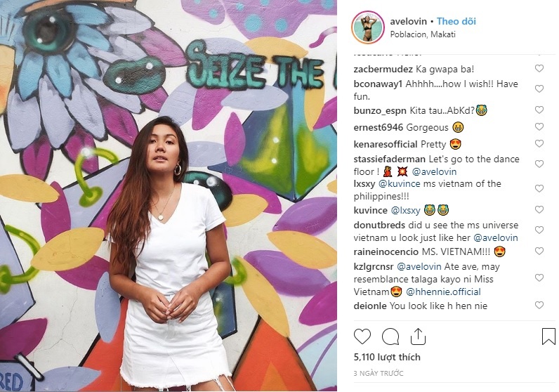Follow avelovin via Theo dõi
Image resolution: width=559 pixels, height=392 pixels.
[x=456, y=21]
